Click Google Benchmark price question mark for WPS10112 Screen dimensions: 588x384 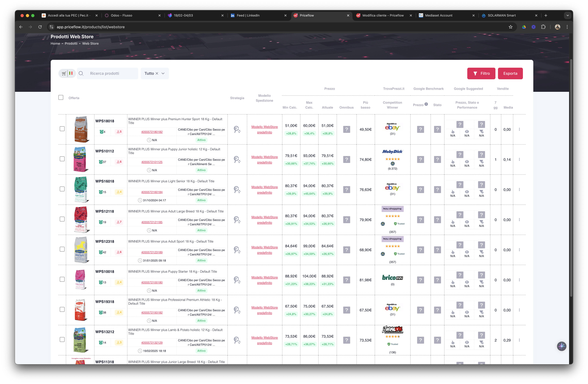[420, 159]
